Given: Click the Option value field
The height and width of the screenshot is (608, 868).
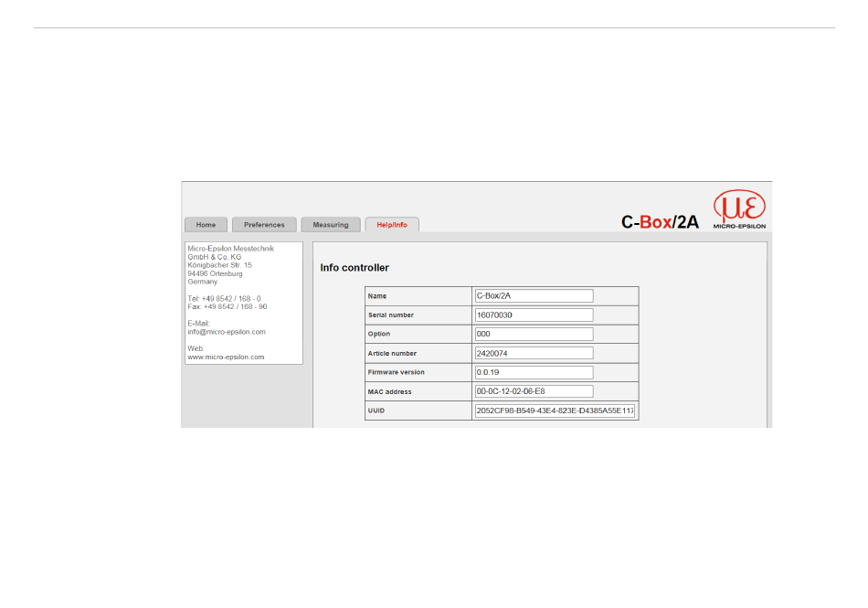Looking at the screenshot, I should [534, 334].
